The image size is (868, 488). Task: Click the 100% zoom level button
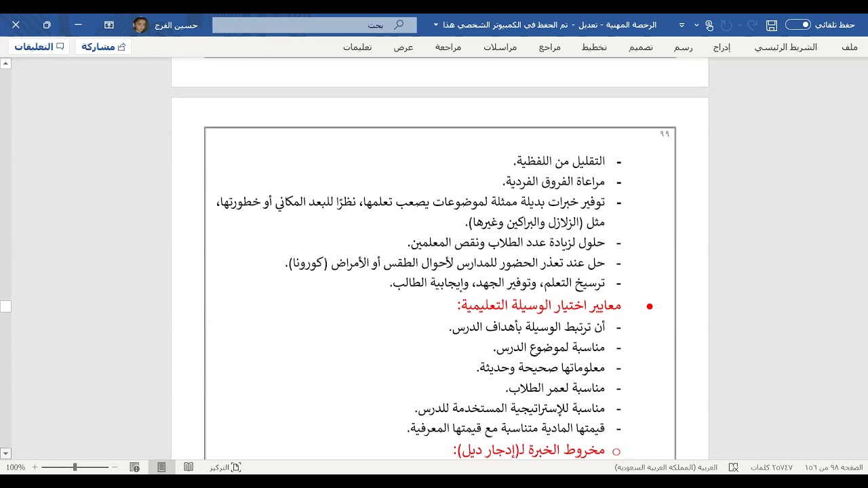15,467
